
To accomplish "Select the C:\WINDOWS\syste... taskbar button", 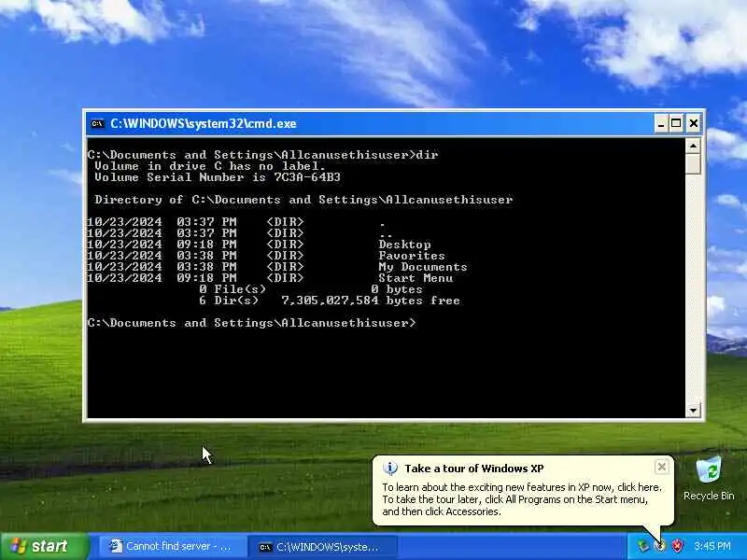I will pos(321,547).
